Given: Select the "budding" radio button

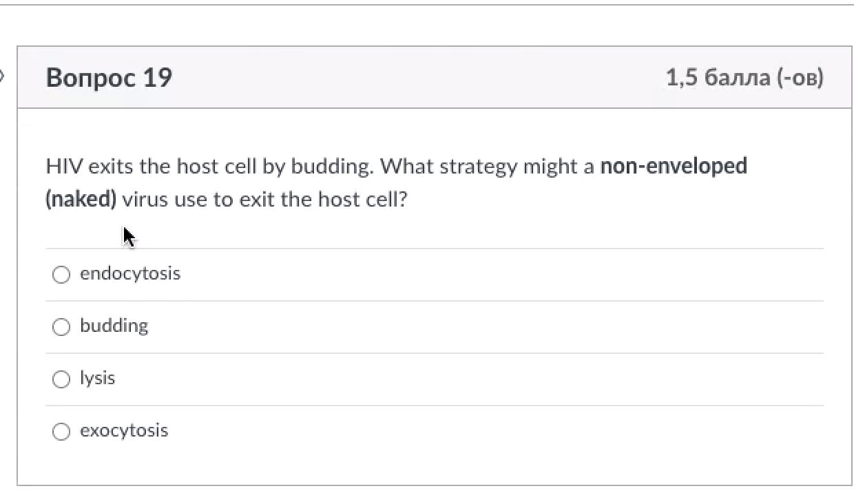Looking at the screenshot, I should pyautogui.click(x=61, y=326).
